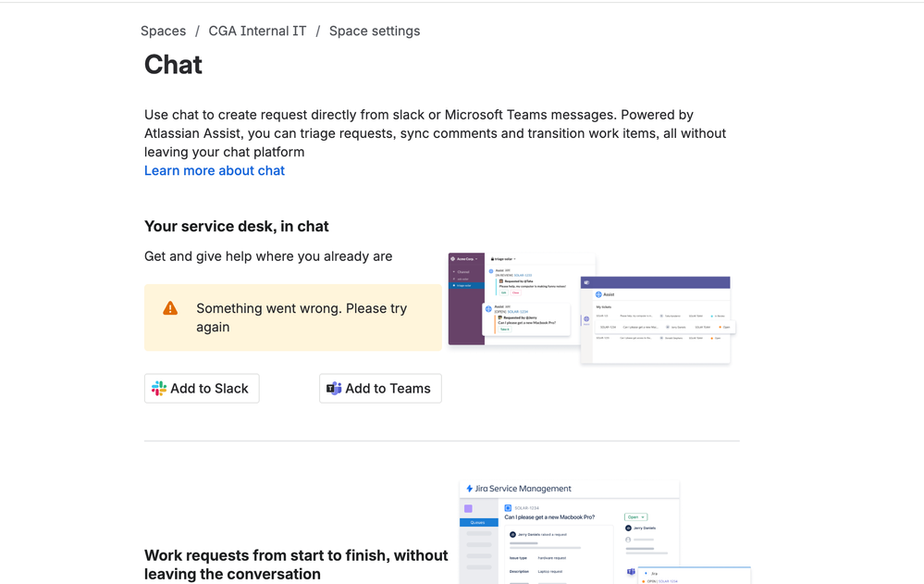This screenshot has width=924, height=584.
Task: Click the Your service desk, in chat heading
Action: (x=236, y=227)
